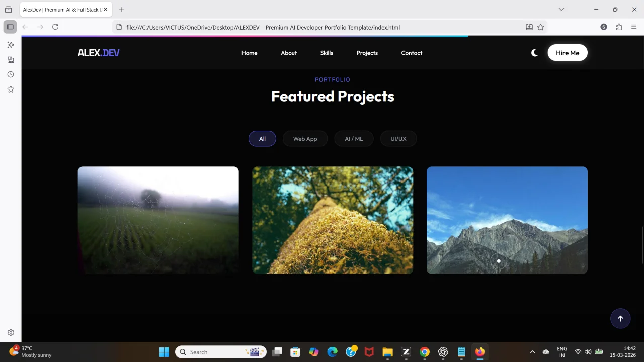
Task: Open the mossy tree project thumbnail
Action: click(x=333, y=220)
